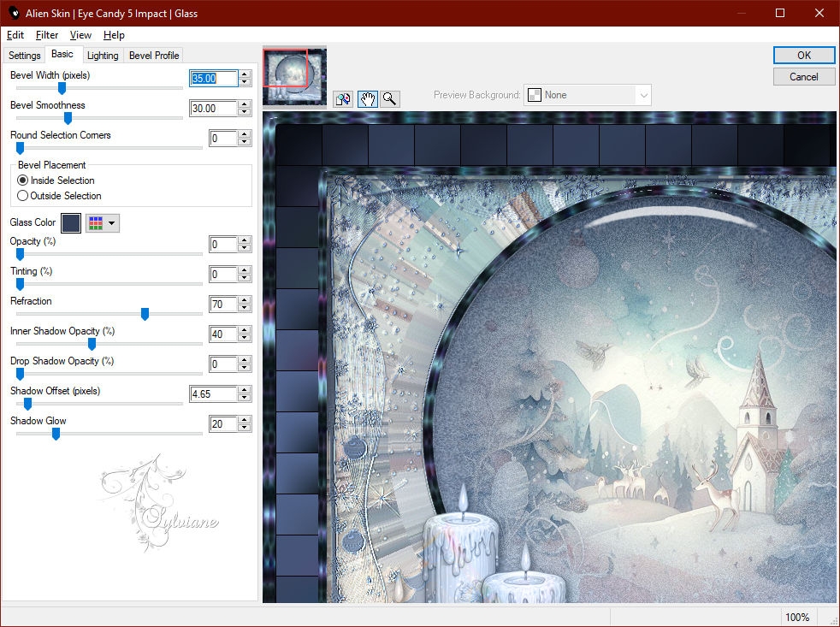Screen dimensions: 840x627
Task: Click the Shadow Offset slider handle
Action: [28, 404]
